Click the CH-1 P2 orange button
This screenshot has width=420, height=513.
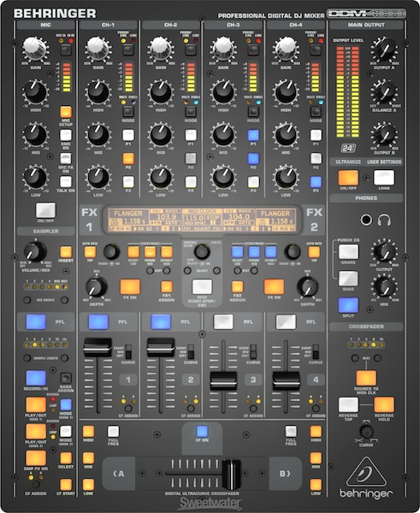point(128,158)
